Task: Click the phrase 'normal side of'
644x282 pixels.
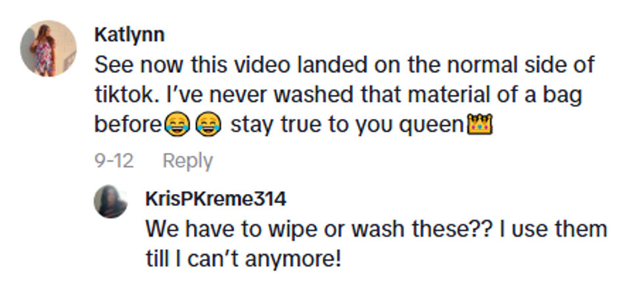Action: click(x=520, y=65)
